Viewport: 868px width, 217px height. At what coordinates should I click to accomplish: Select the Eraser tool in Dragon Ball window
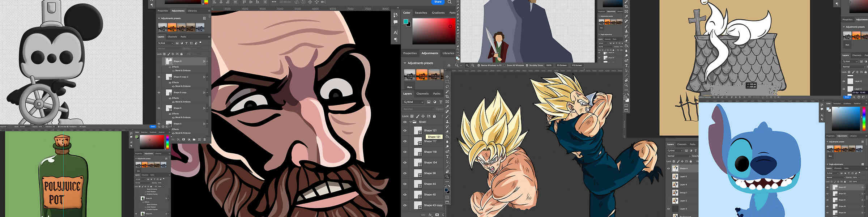click(x=447, y=131)
